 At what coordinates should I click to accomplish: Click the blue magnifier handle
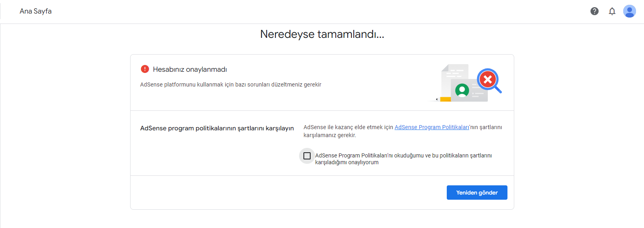(x=498, y=90)
